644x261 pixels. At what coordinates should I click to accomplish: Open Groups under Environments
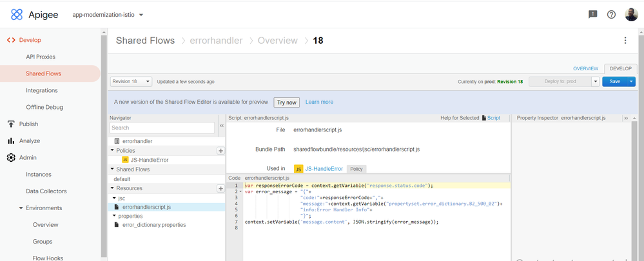(43, 242)
